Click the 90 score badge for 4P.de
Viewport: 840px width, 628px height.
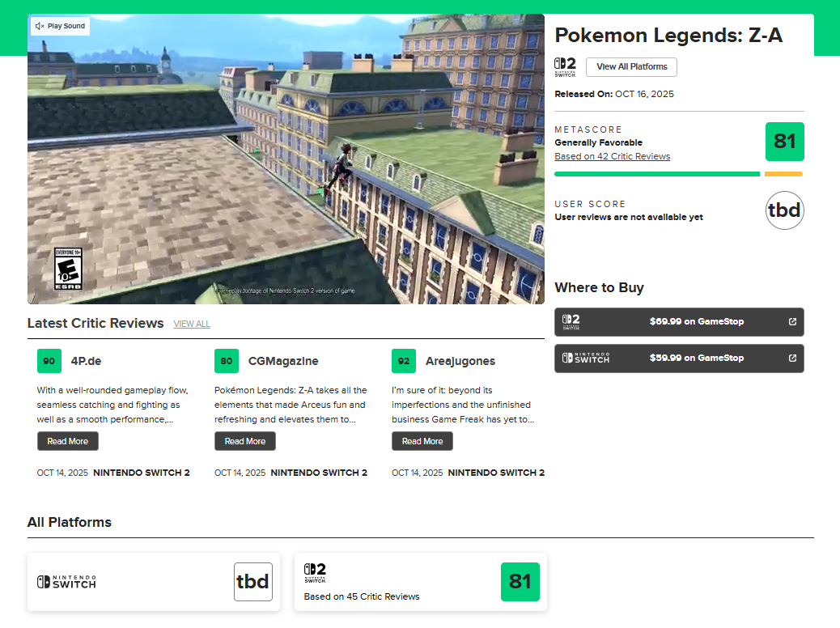click(x=49, y=361)
